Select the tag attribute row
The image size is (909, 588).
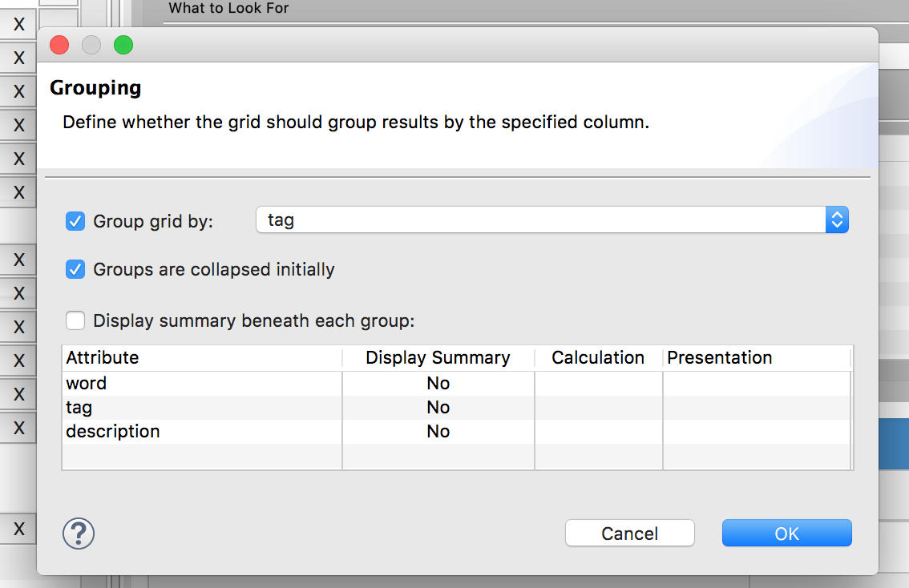coord(457,408)
